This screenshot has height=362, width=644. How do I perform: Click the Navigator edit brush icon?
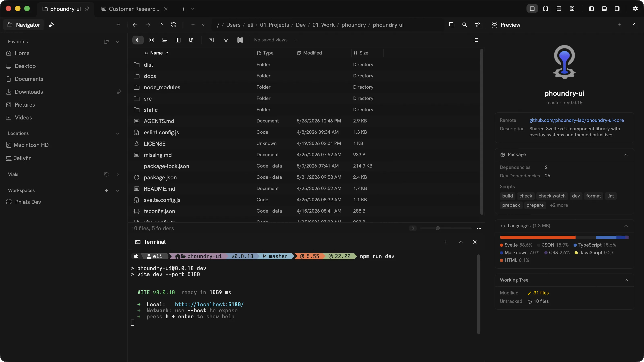pyautogui.click(x=51, y=25)
